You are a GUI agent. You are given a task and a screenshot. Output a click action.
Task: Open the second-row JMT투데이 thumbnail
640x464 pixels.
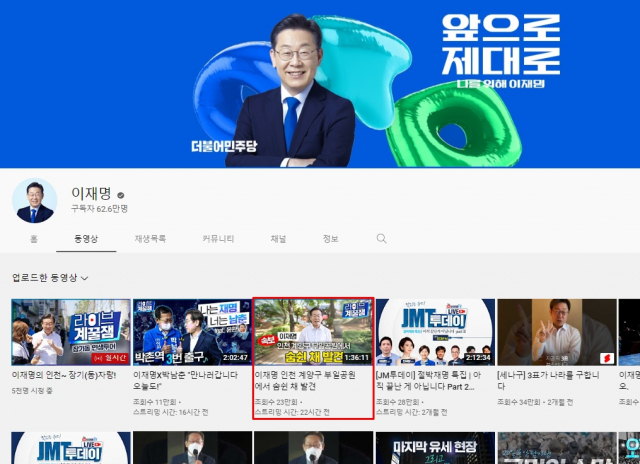[71, 448]
